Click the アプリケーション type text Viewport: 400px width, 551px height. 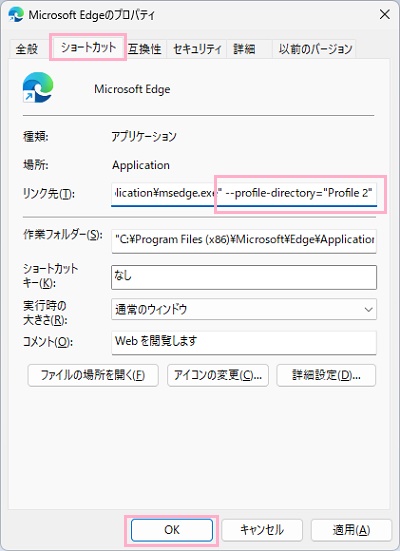click(144, 136)
